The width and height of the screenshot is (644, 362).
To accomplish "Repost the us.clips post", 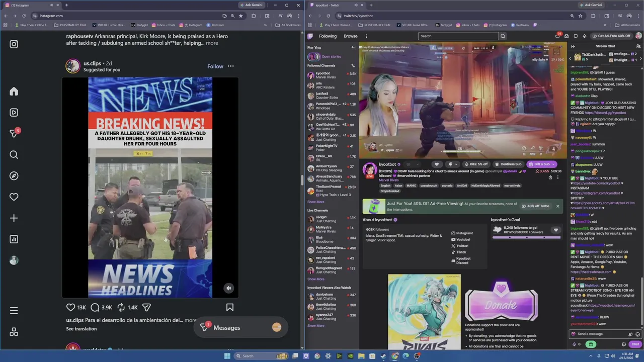I will [121, 307].
